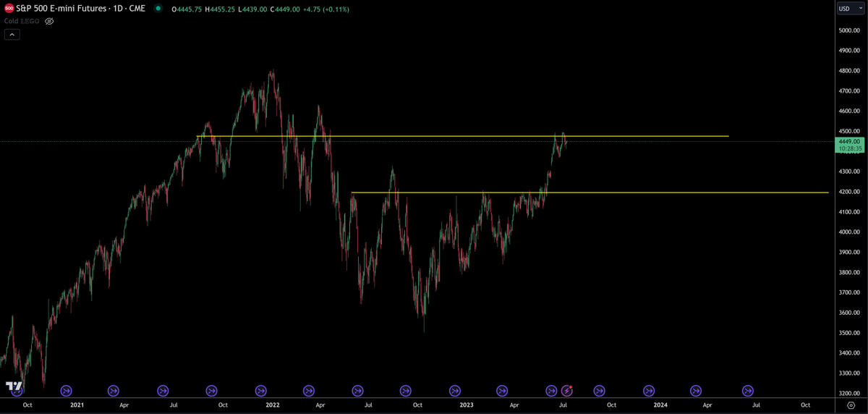The height and width of the screenshot is (414, 868).
Task: Click the 3200.00 price axis label
Action: pyautogui.click(x=849, y=394)
